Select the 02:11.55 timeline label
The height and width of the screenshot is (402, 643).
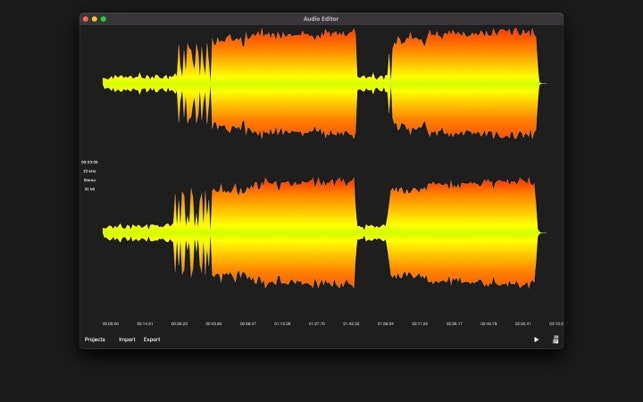pos(420,324)
